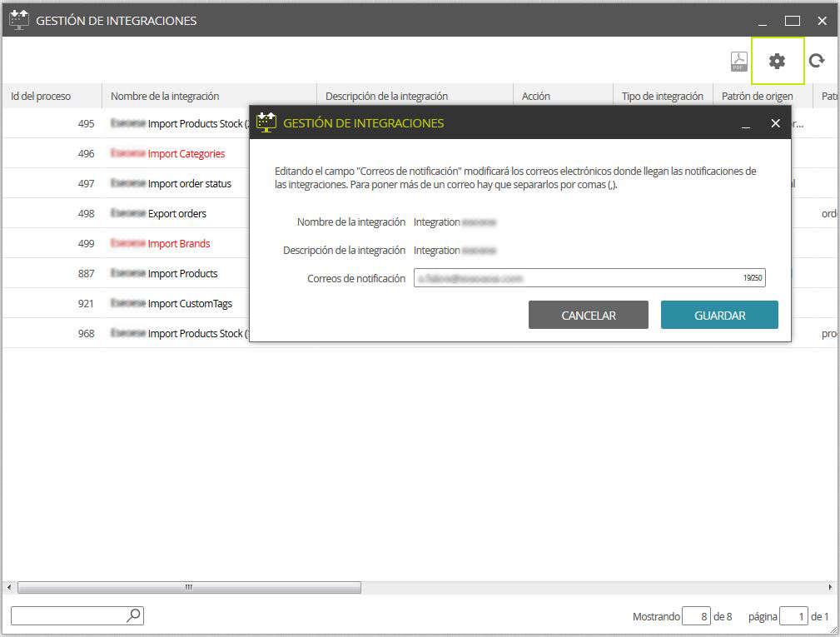Click the horizontal scrollbar right arrow
The width and height of the screenshot is (840, 637).
(830, 587)
